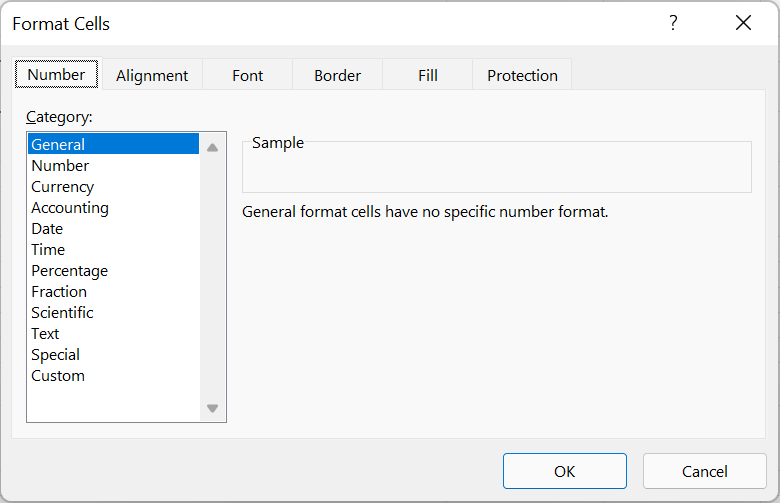Go to the Fill tab
The image size is (780, 503).
point(427,76)
